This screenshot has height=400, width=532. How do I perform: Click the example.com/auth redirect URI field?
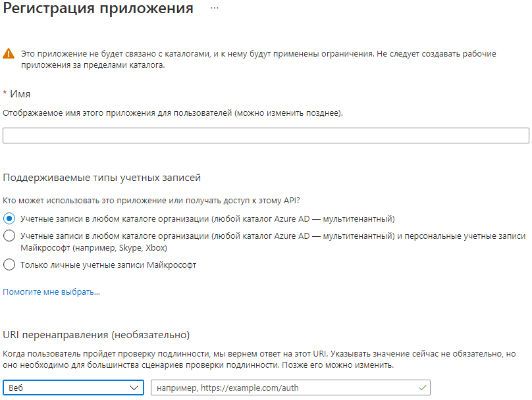coord(283,387)
